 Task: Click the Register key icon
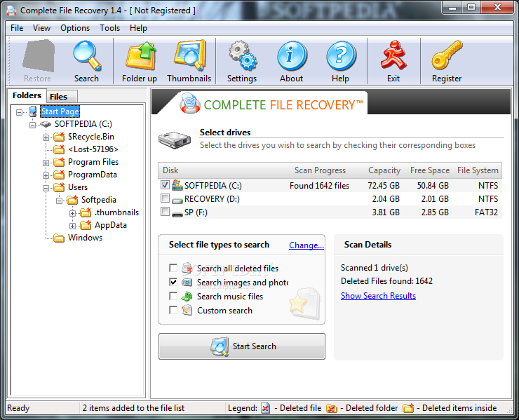pos(447,55)
